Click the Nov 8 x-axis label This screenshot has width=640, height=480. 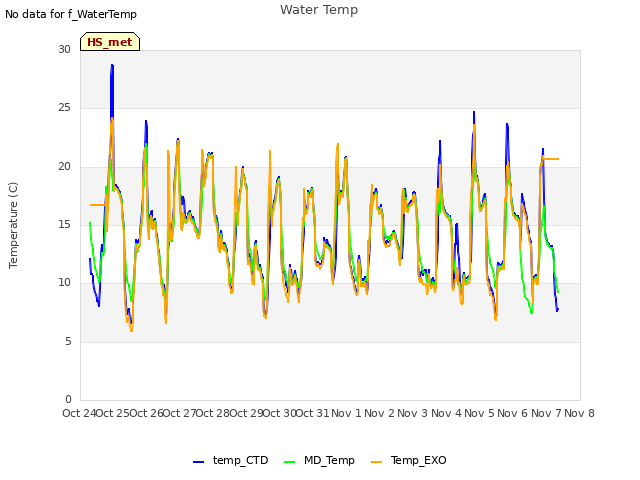[579, 413]
